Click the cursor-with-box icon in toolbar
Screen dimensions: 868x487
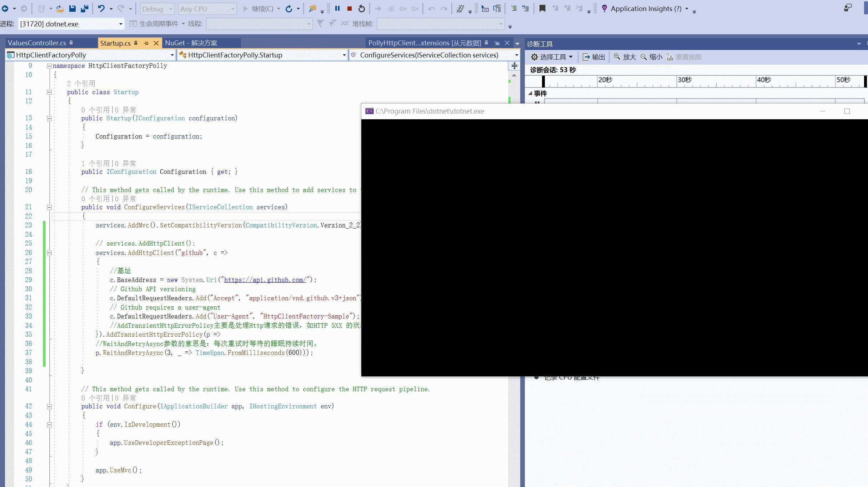pyautogui.click(x=485, y=9)
